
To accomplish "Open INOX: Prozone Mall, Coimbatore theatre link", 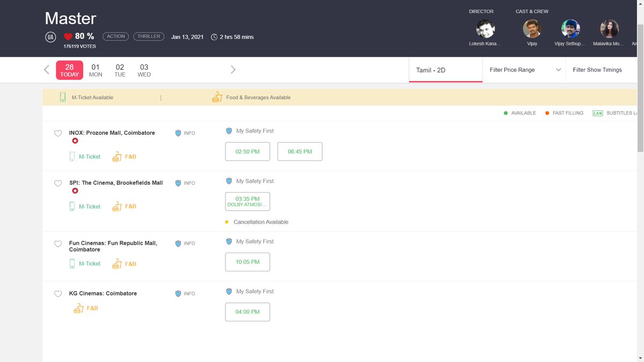I will click(x=112, y=133).
